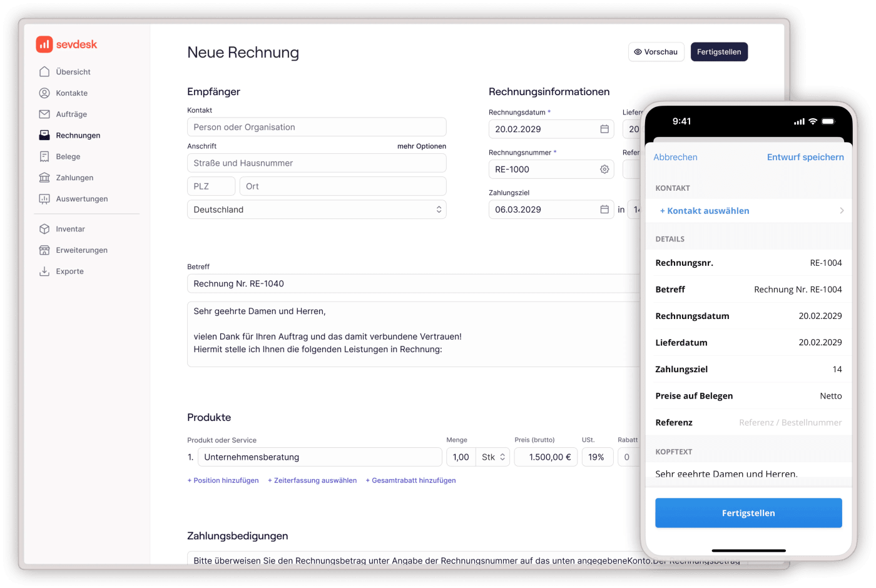The image size is (876, 588).
Task: Tap Rechnungsnr. row on phone
Action: tap(748, 263)
